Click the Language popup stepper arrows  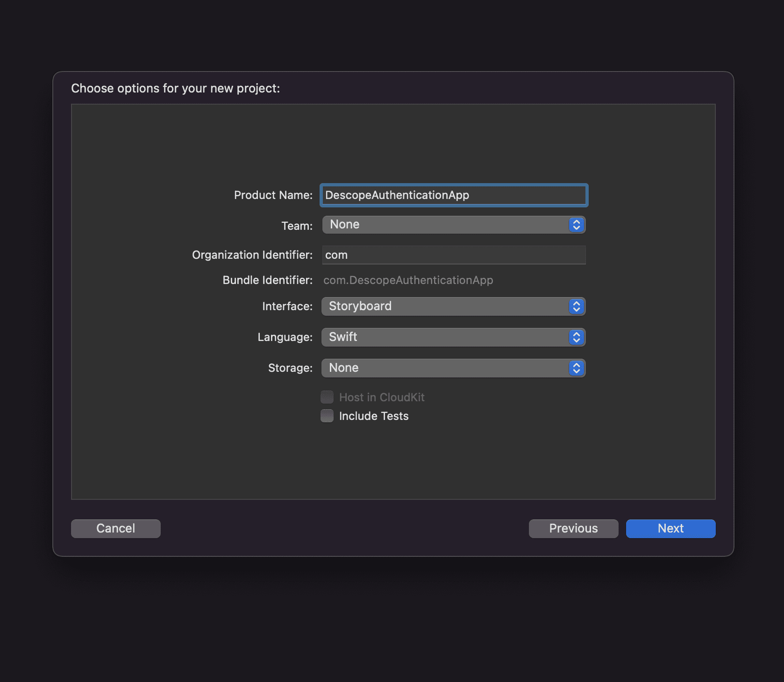click(576, 337)
